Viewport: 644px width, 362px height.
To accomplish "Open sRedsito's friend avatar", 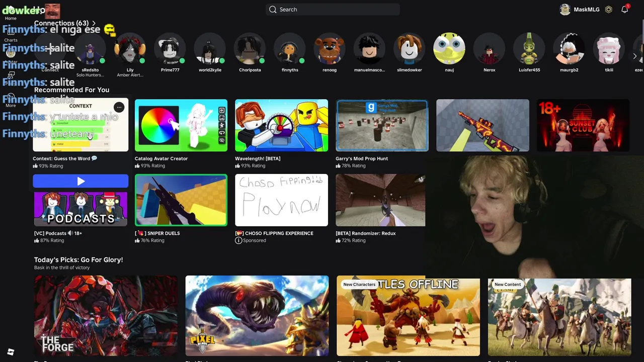I will click(x=90, y=48).
